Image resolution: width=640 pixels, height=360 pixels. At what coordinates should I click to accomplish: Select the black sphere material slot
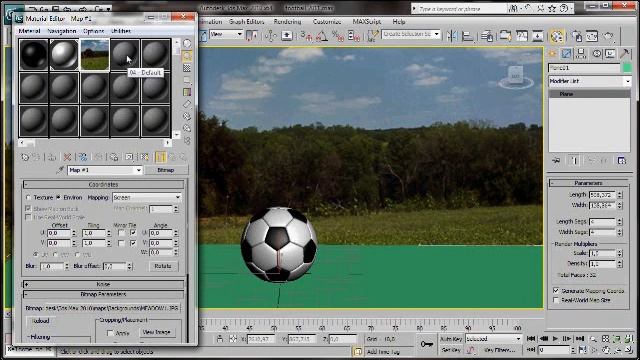tap(33, 55)
